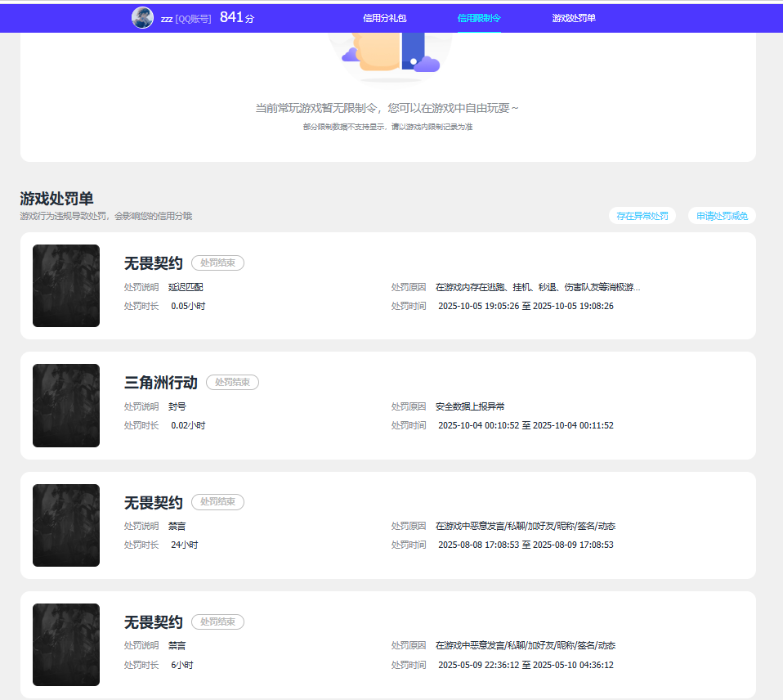
Task: Click the duration 6小时
Action: coord(181,665)
